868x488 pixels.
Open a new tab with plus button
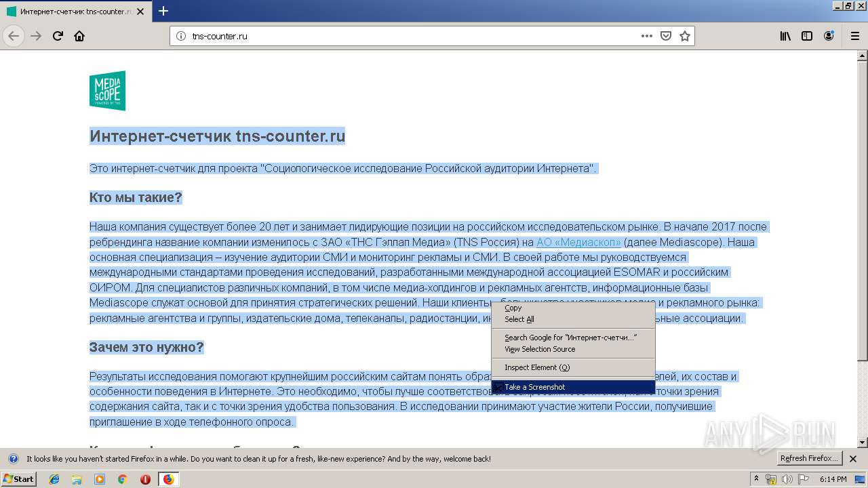pos(163,11)
